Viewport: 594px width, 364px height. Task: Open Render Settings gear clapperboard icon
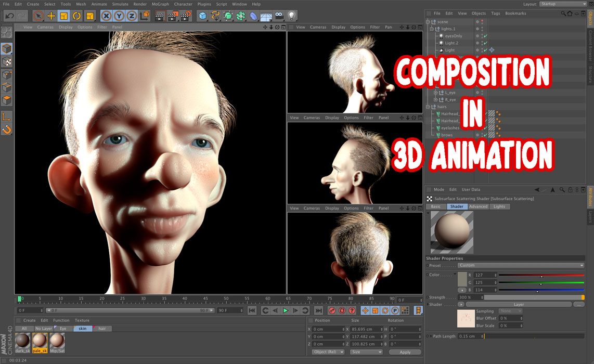(x=186, y=16)
